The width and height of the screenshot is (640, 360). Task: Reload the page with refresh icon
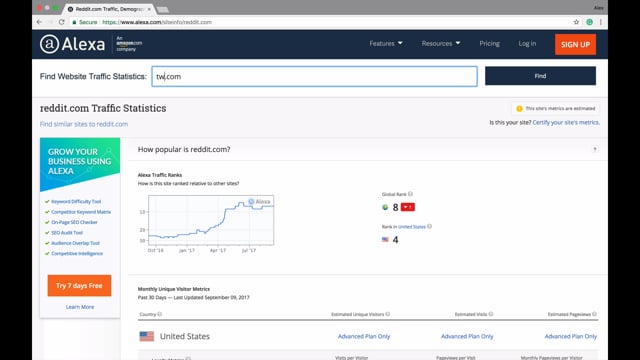[x=62, y=22]
